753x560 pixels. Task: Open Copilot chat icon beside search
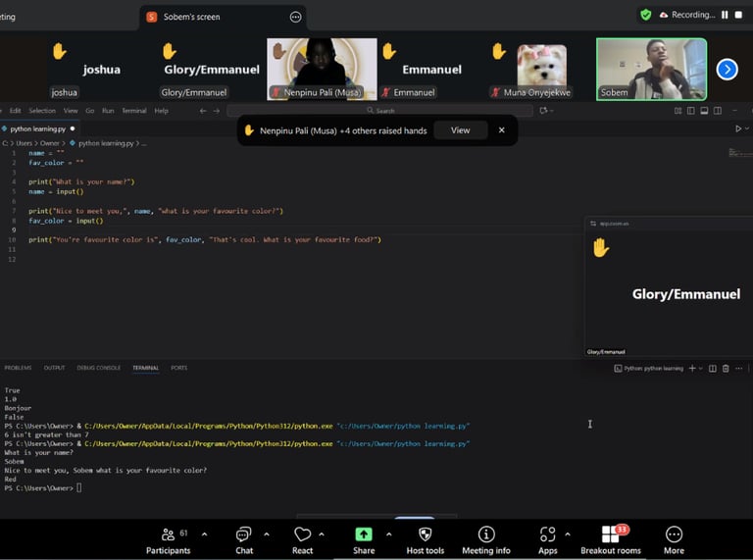click(543, 111)
